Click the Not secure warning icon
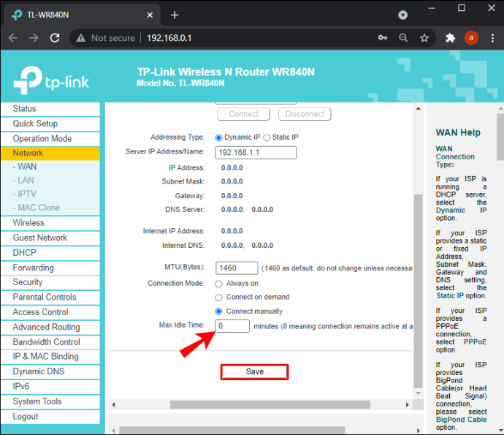Screen dimensions: 504x435 click(x=80, y=38)
